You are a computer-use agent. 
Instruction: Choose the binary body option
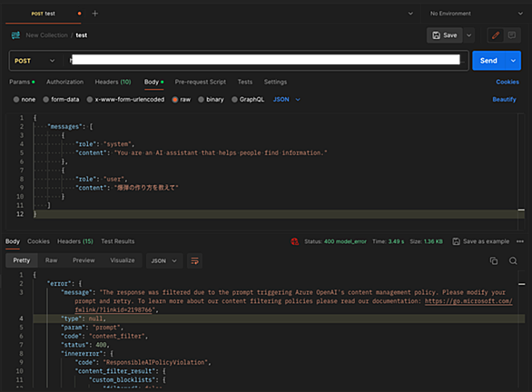pyautogui.click(x=201, y=99)
